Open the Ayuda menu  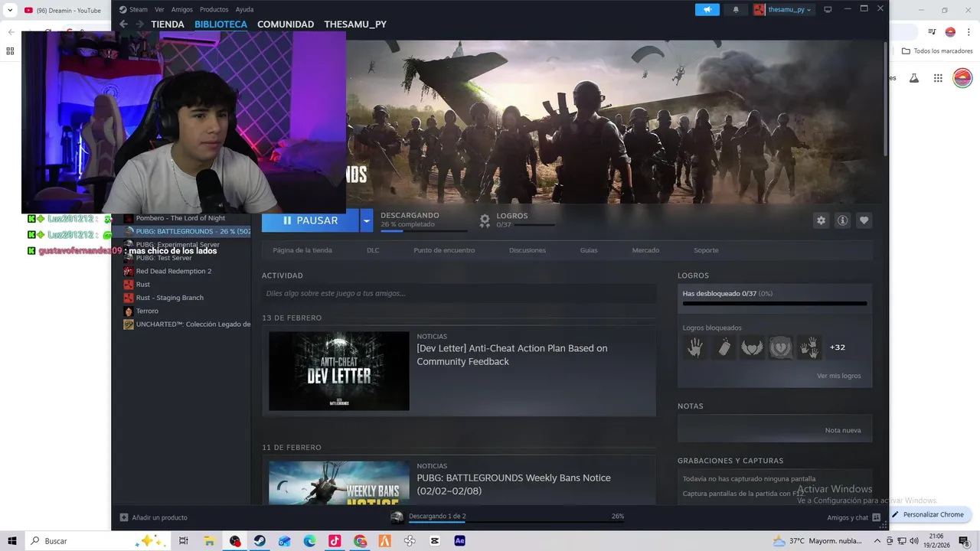(244, 9)
